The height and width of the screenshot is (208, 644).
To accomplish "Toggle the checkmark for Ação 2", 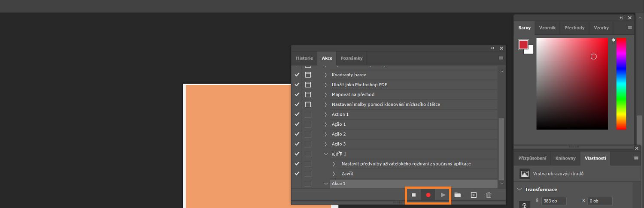I will pos(297,134).
